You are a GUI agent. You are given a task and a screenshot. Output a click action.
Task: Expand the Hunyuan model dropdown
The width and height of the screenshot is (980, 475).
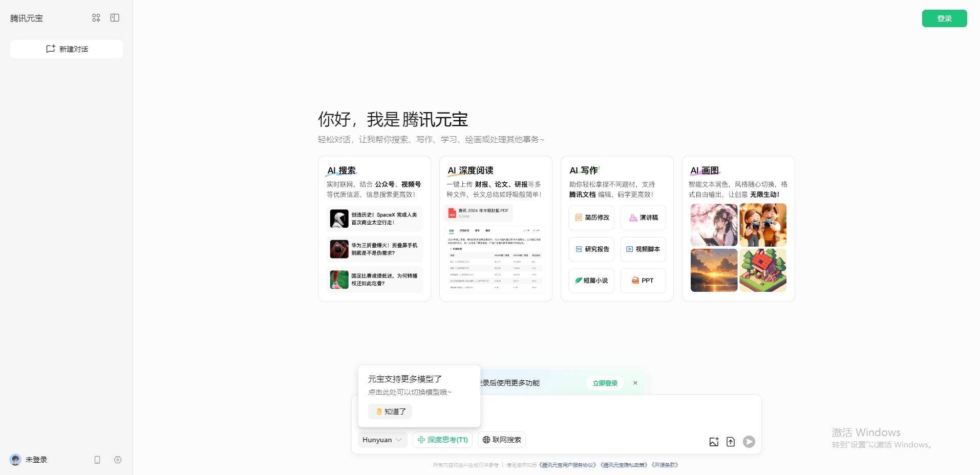point(382,440)
